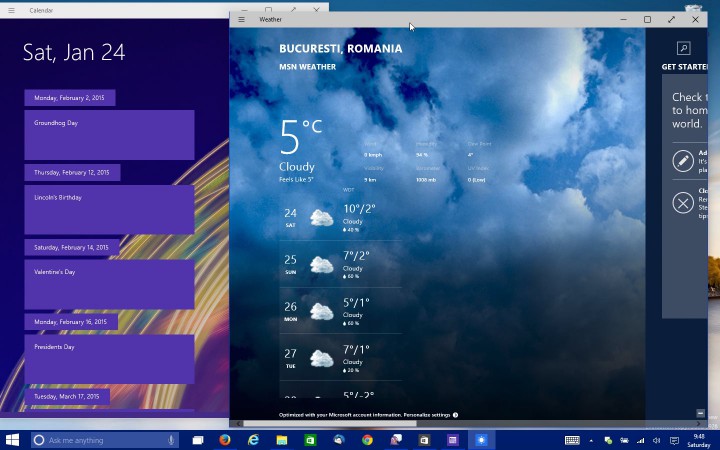This screenshot has height=450, width=720.
Task: Open the taskbar clock showing 9:48 Saturday
Action: (698, 440)
